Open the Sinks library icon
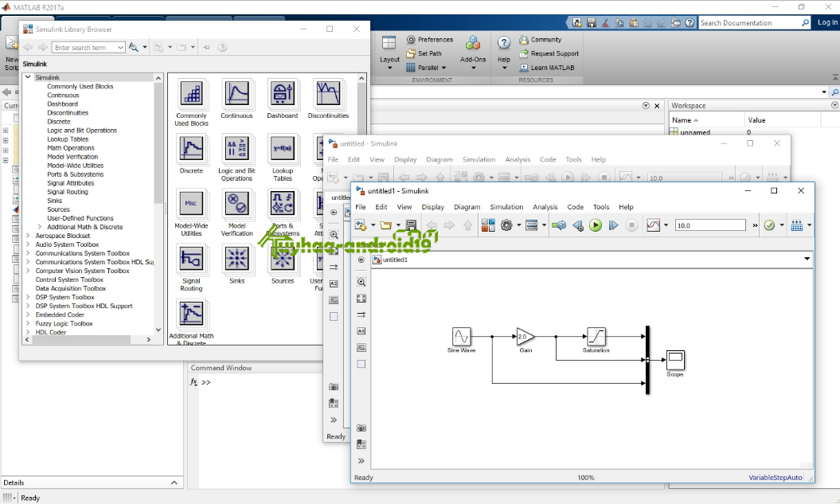The width and height of the screenshot is (840, 504). 236,260
